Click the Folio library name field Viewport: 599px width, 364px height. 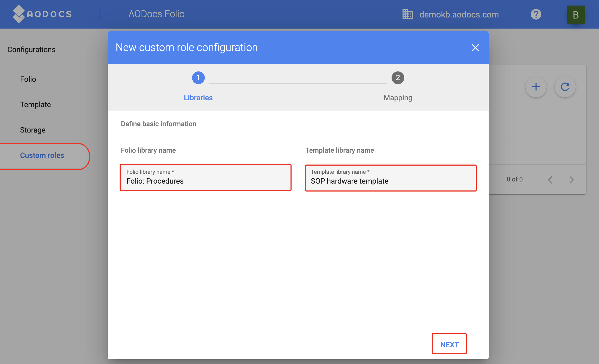pos(206,178)
